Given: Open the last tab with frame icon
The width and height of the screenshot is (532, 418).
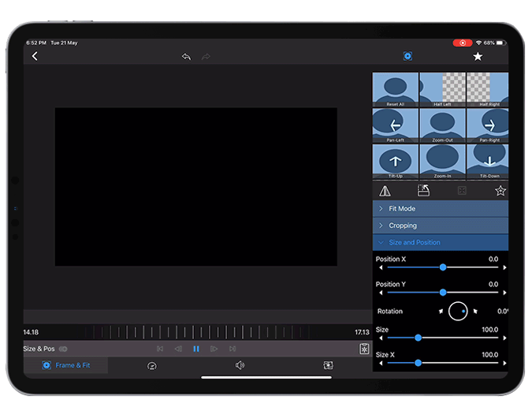Looking at the screenshot, I should pyautogui.click(x=328, y=365).
